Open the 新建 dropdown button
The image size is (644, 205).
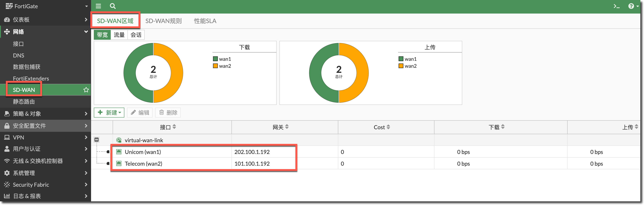[x=109, y=113]
